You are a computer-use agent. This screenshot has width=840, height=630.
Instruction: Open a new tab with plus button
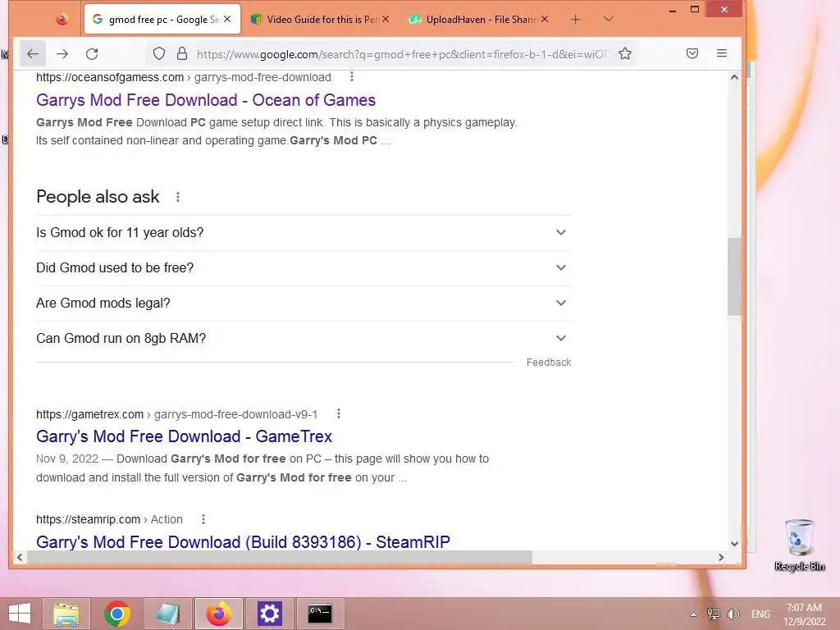coord(575,20)
